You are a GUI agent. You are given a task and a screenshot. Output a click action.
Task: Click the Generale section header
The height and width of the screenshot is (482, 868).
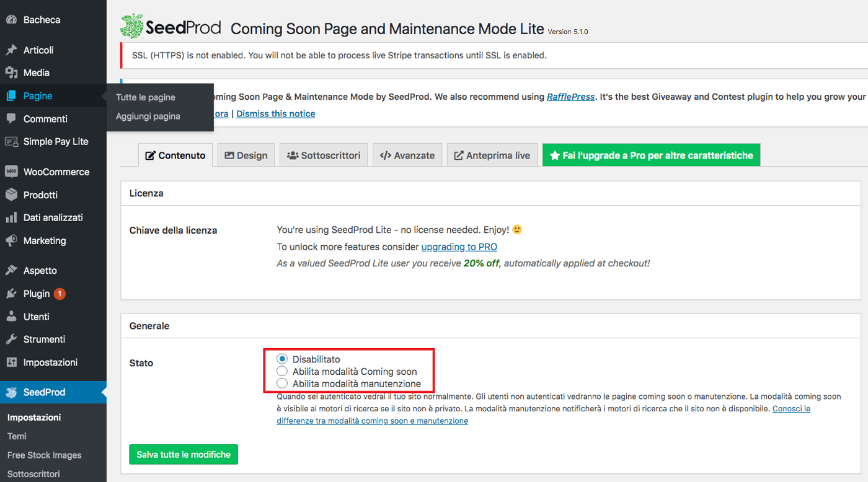tap(149, 326)
